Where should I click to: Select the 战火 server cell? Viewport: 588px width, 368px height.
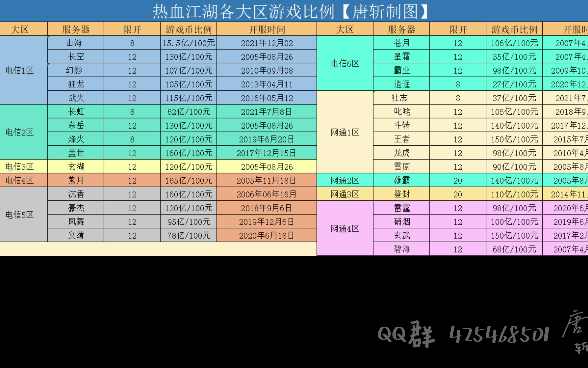tap(76, 98)
